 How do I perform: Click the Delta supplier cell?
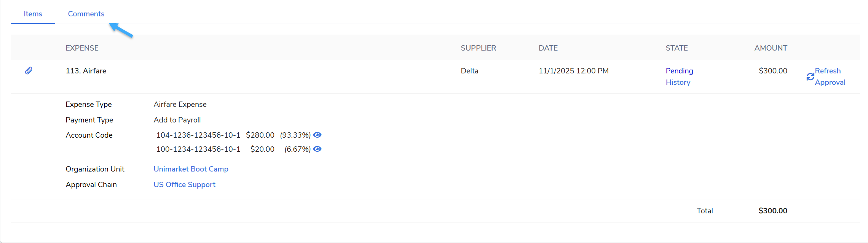[469, 71]
